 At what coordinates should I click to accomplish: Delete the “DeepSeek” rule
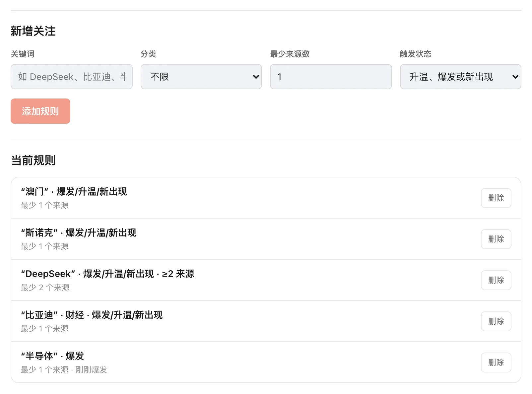coord(496,280)
